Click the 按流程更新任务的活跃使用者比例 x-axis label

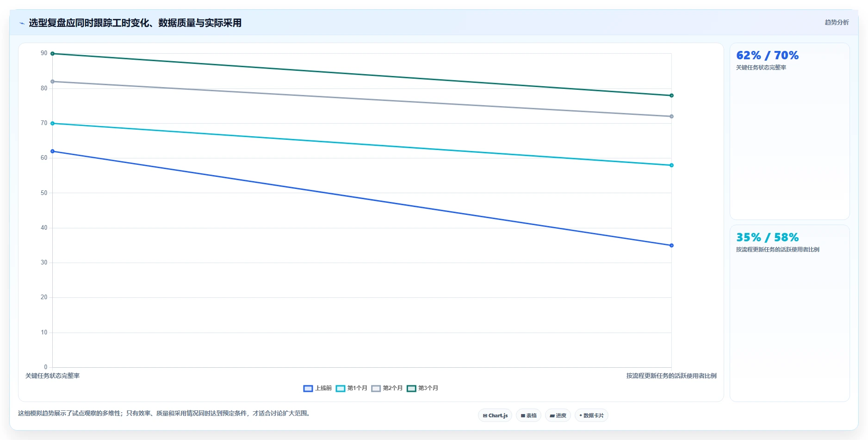point(671,376)
